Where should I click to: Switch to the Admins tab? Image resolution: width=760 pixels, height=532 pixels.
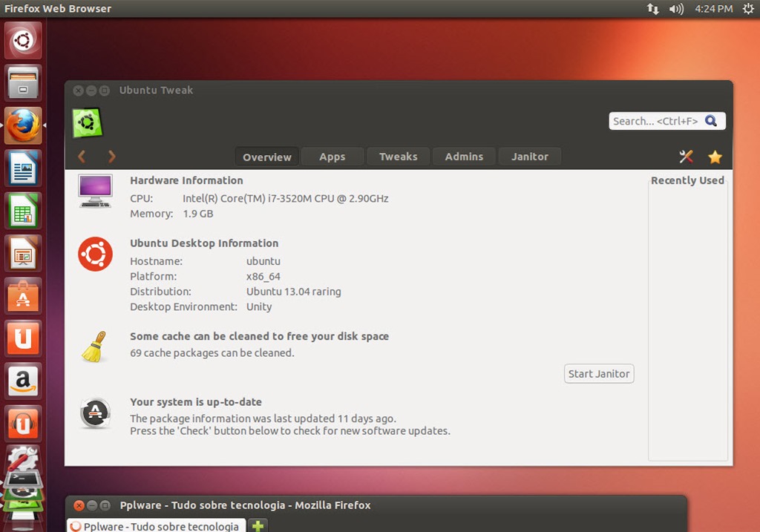pyautogui.click(x=464, y=157)
